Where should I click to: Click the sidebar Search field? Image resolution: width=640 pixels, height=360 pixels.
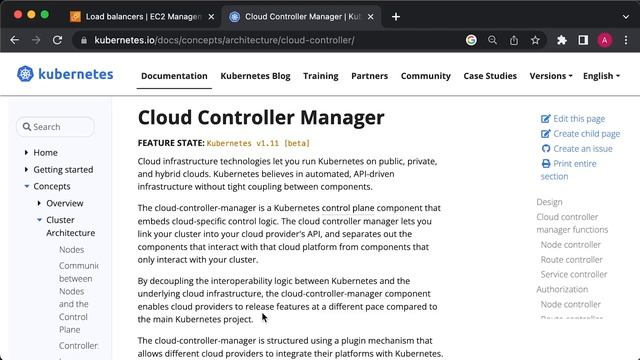pos(56,127)
